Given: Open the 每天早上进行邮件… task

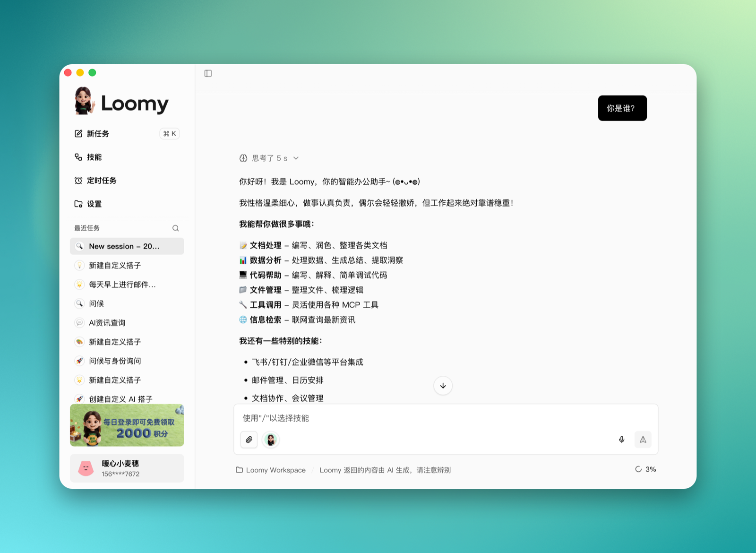Looking at the screenshot, I should pyautogui.click(x=127, y=285).
